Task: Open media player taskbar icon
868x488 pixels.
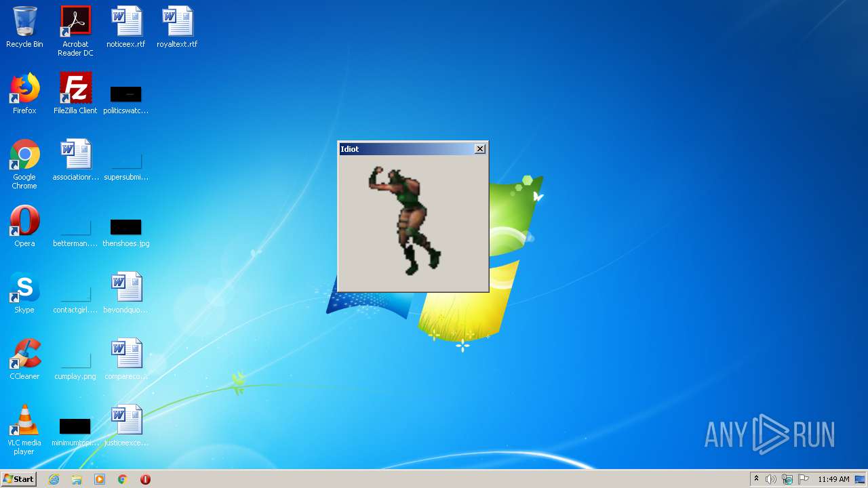Action: point(100,479)
